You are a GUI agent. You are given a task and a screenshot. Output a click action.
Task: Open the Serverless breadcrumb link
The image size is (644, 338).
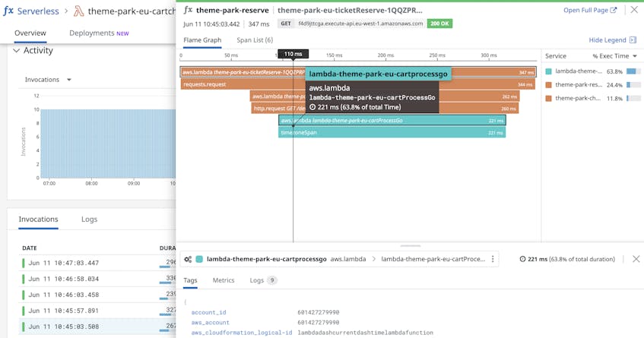click(x=38, y=11)
